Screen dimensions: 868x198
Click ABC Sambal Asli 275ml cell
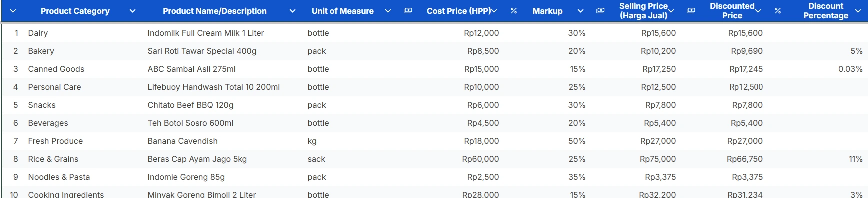[x=191, y=69]
